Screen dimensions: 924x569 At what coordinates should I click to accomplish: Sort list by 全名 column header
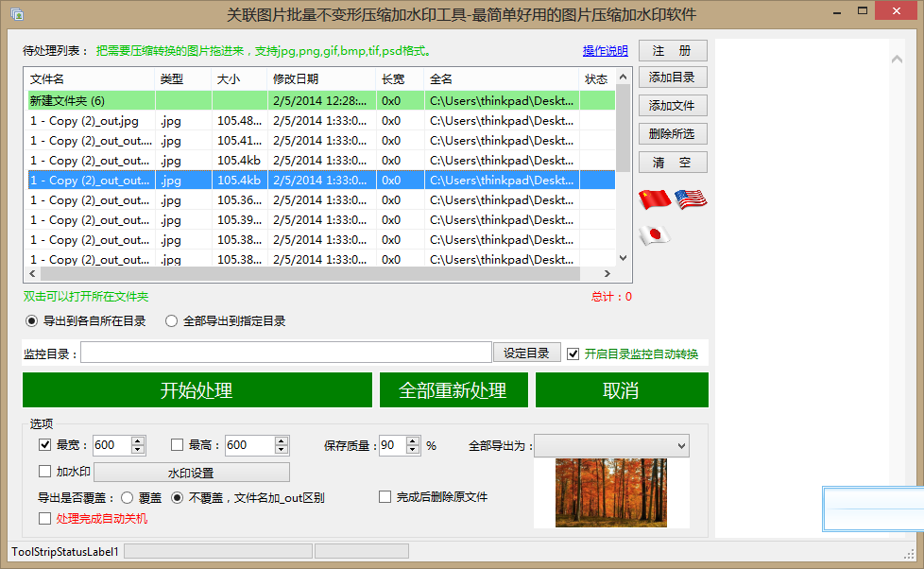coord(502,79)
